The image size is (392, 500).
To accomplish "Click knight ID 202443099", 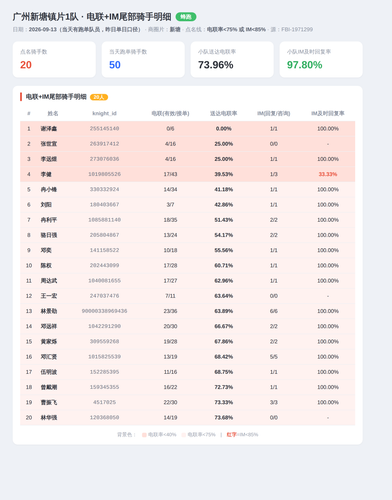I will [x=104, y=266].
